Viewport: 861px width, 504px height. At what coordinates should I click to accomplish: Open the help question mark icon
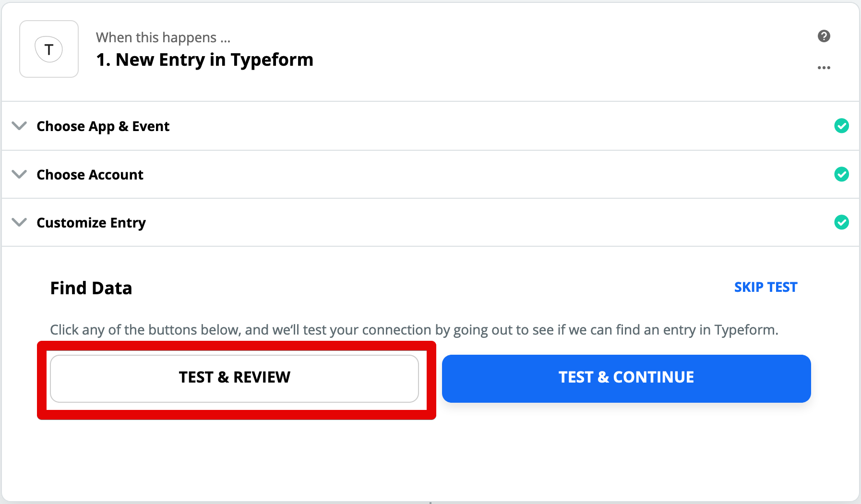(x=824, y=36)
